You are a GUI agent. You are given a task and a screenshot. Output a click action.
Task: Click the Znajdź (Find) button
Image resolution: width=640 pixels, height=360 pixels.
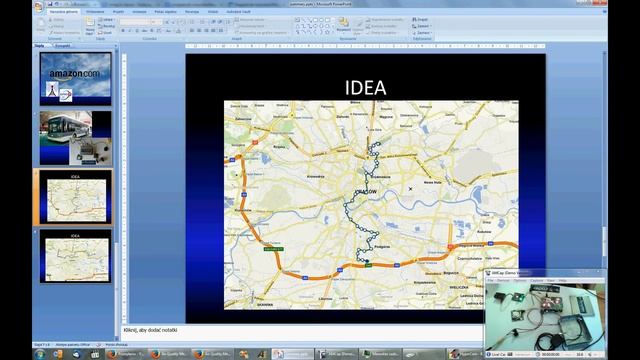tap(420, 20)
